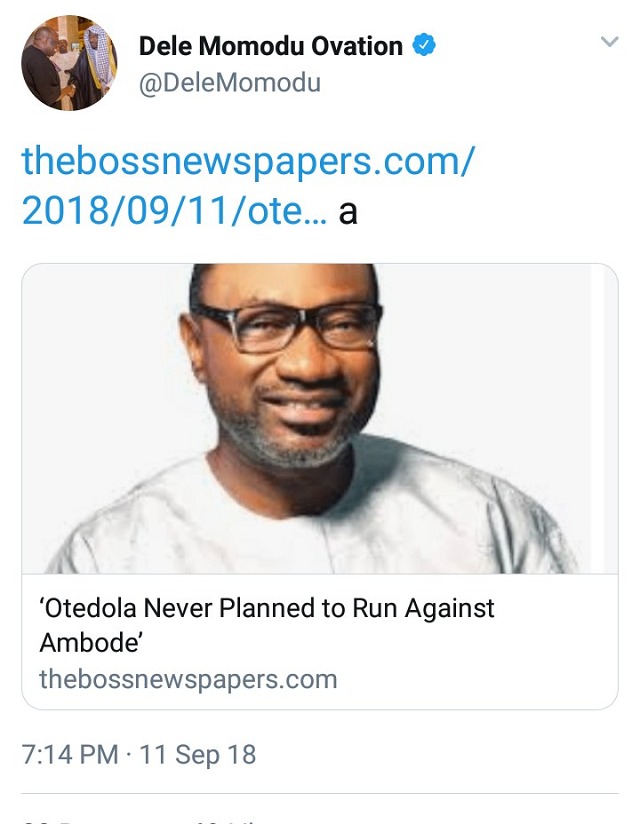This screenshot has height=824, width=640.
Task: Click the blue verified badge
Action: click(x=425, y=45)
